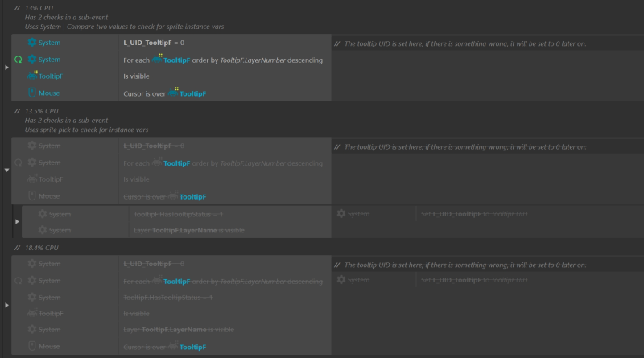
Task: Expand the sub-event containing HasTooltipStatus
Action: coord(17,222)
